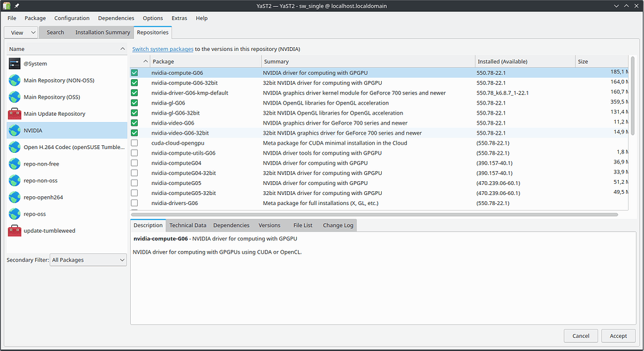Image resolution: width=644 pixels, height=351 pixels.
Task: Click the package list vertical scrollbar
Action: (633, 96)
